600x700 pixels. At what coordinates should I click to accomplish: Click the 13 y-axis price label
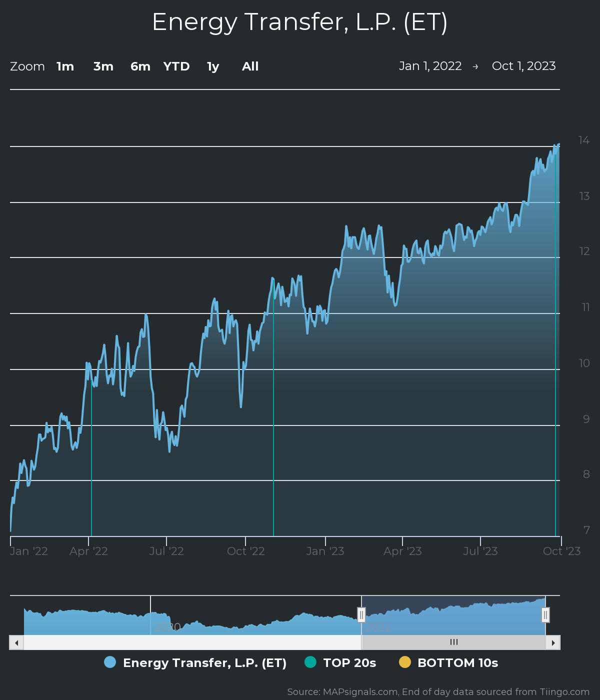pyautogui.click(x=584, y=196)
